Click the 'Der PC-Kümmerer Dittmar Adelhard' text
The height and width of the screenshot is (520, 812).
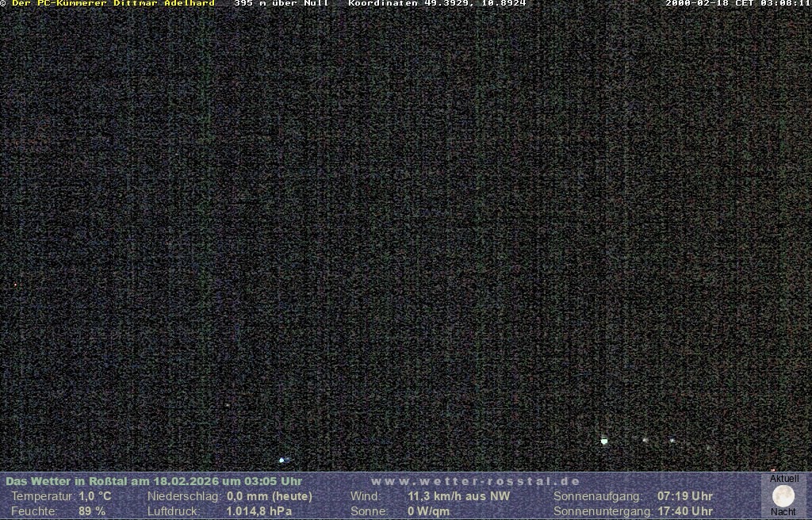pos(113,3)
